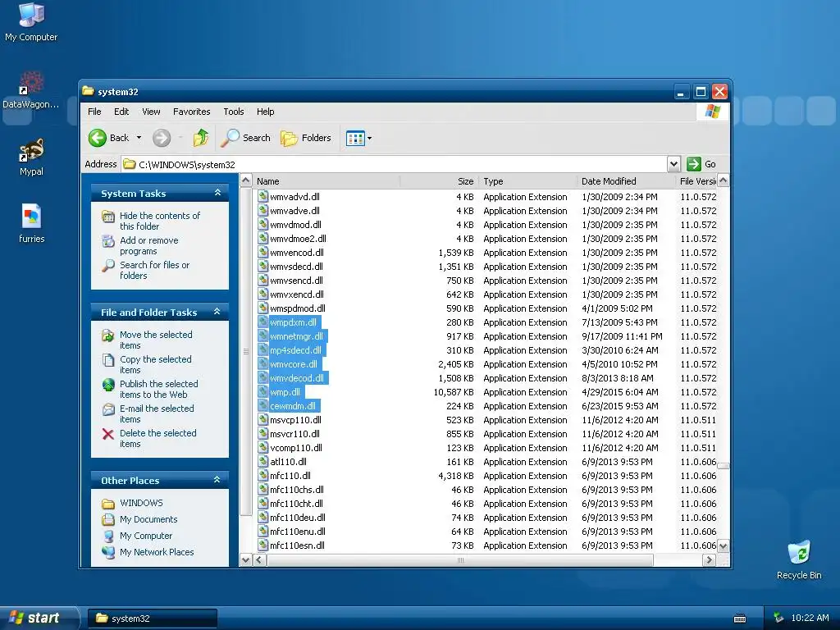Click Copy the selected items
This screenshot has width=840, height=630.
point(155,364)
